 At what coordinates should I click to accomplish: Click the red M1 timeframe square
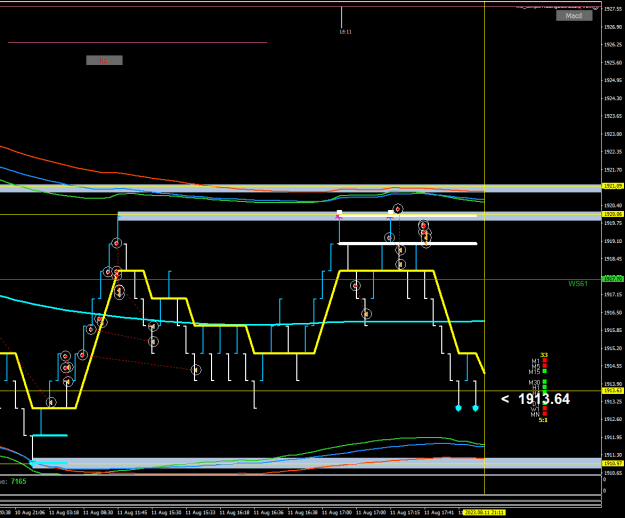click(x=544, y=361)
